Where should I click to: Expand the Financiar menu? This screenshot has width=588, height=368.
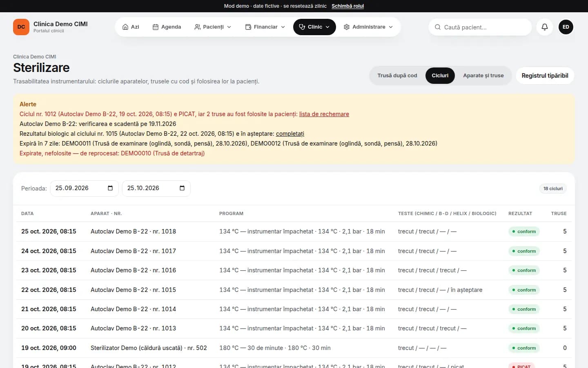point(265,27)
